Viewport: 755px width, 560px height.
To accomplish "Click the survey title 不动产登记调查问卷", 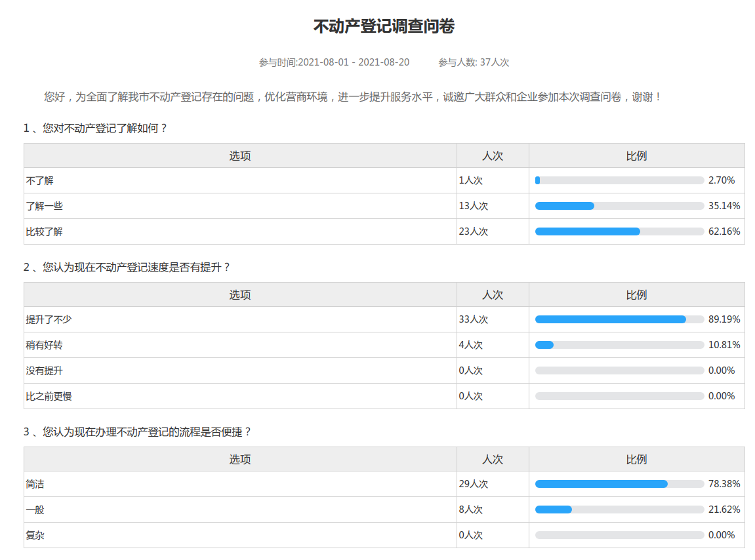I will [384, 27].
